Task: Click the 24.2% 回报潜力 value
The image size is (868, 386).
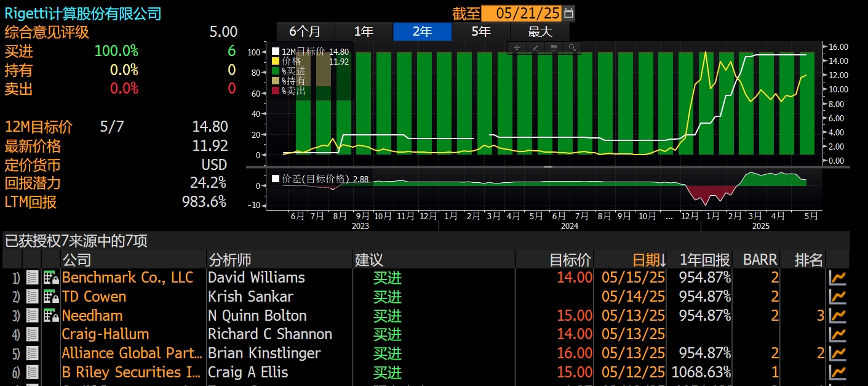Action: (208, 183)
